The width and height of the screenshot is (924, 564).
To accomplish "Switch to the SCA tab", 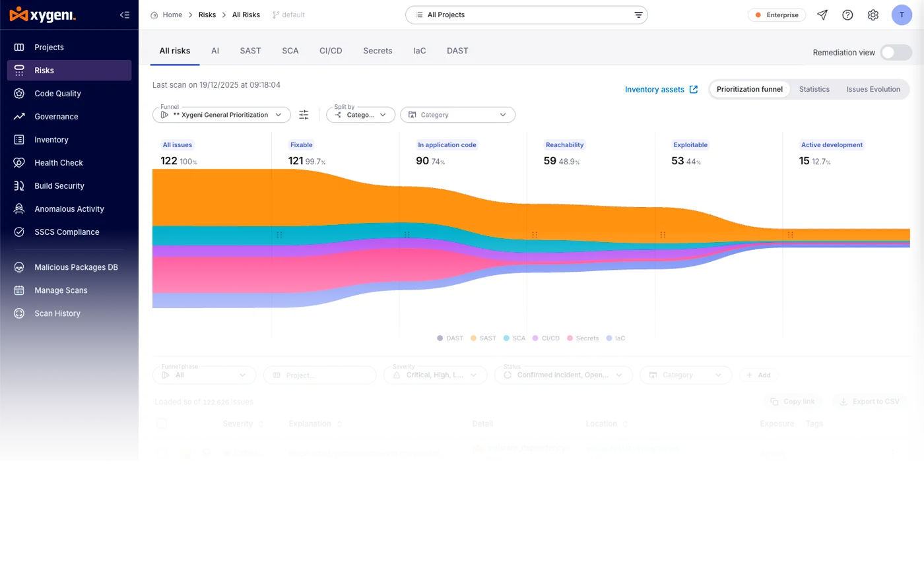I will (290, 51).
